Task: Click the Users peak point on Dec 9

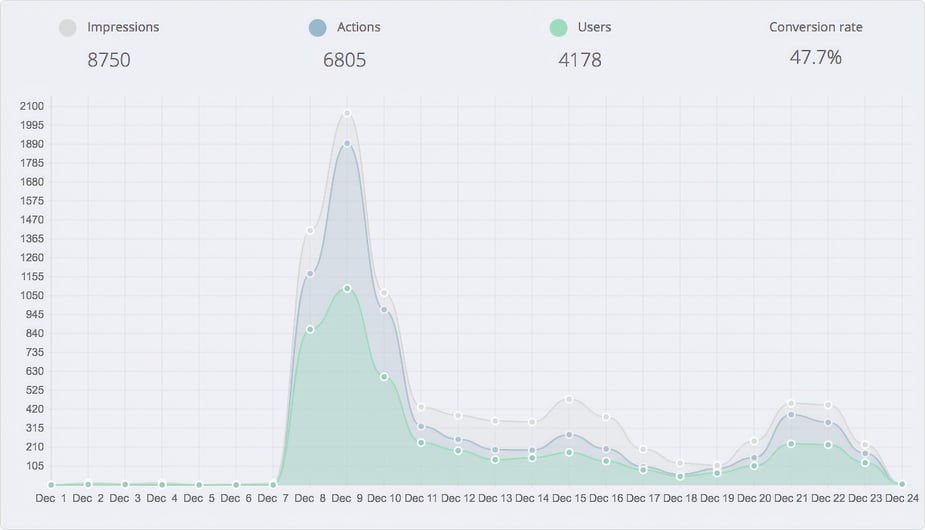Action: tap(347, 288)
